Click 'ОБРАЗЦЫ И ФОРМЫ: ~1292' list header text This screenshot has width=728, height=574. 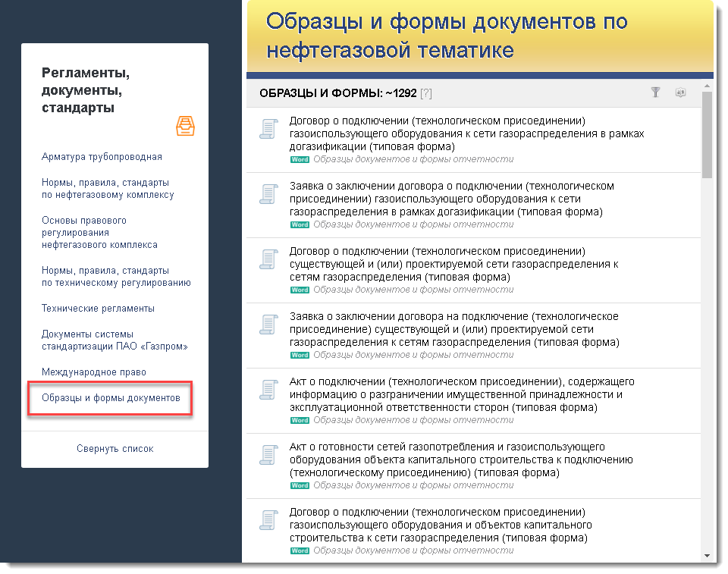pos(338,93)
